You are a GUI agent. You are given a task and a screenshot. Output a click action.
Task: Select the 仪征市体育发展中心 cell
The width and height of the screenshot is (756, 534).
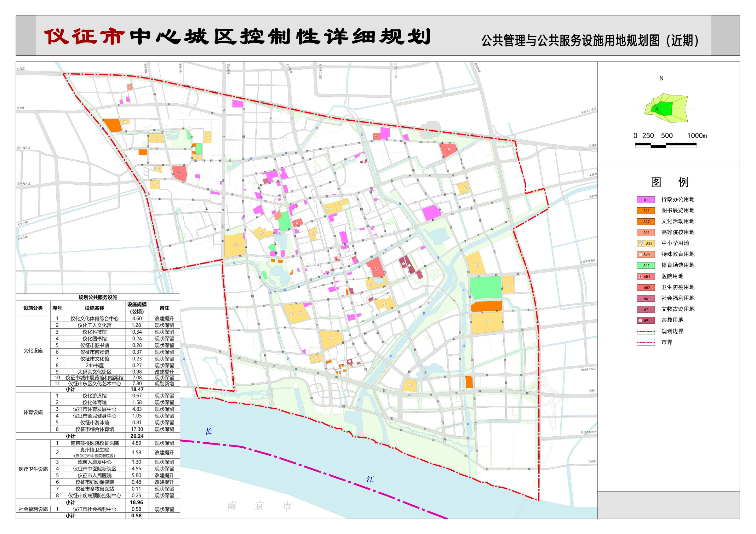click(94, 409)
